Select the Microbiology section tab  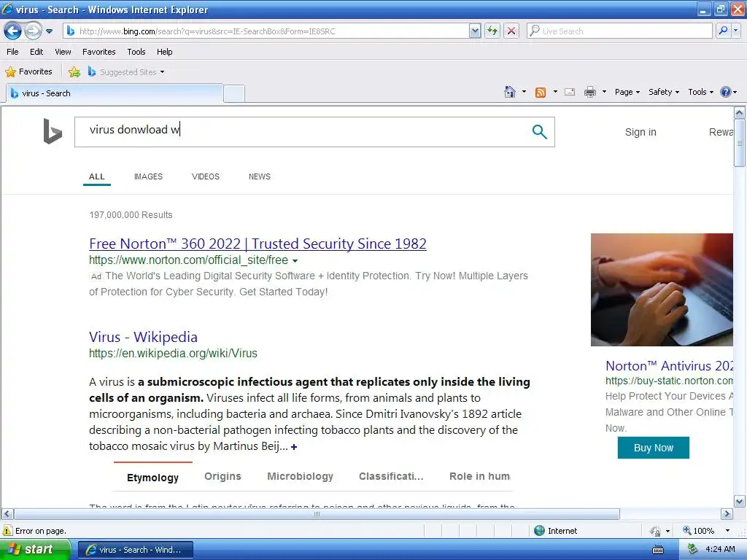click(x=300, y=477)
